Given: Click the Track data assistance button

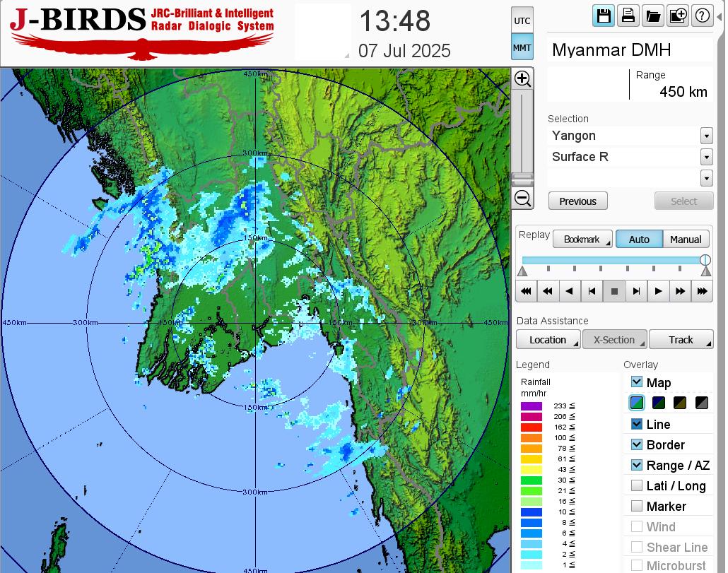Looking at the screenshot, I should (x=681, y=340).
